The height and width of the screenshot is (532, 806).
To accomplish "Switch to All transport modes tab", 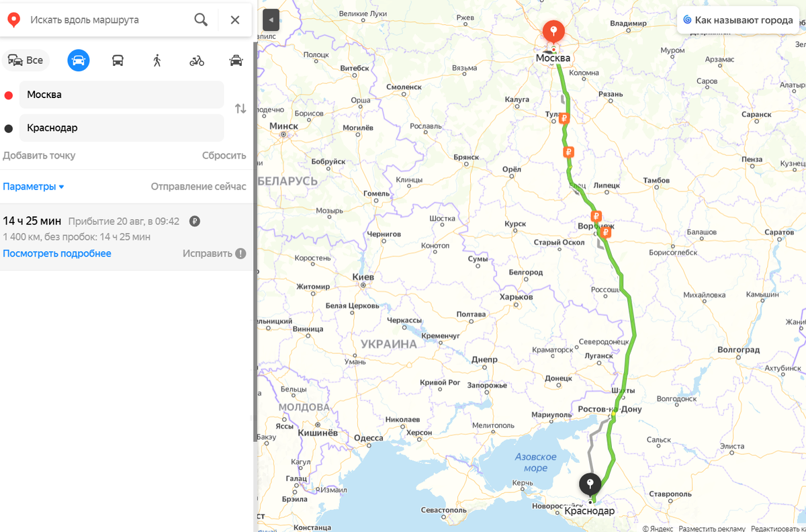I will [26, 60].
